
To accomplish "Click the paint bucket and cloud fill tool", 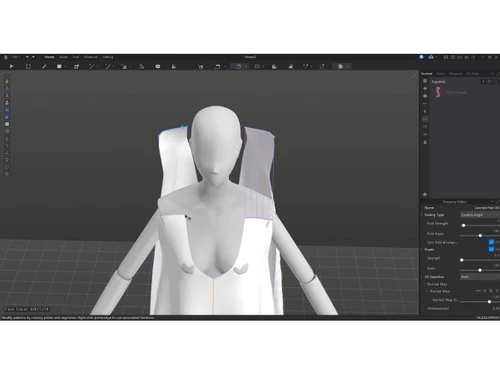I will tap(124, 66).
